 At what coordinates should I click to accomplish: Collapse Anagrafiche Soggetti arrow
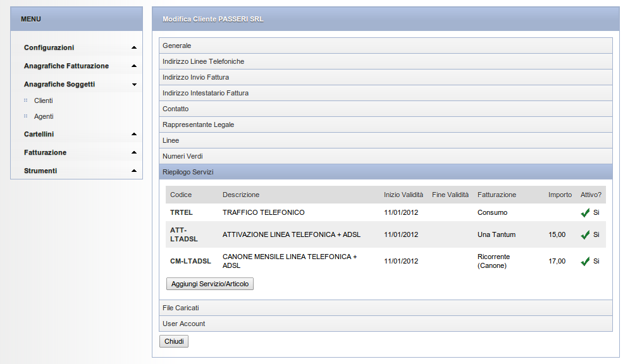134,84
